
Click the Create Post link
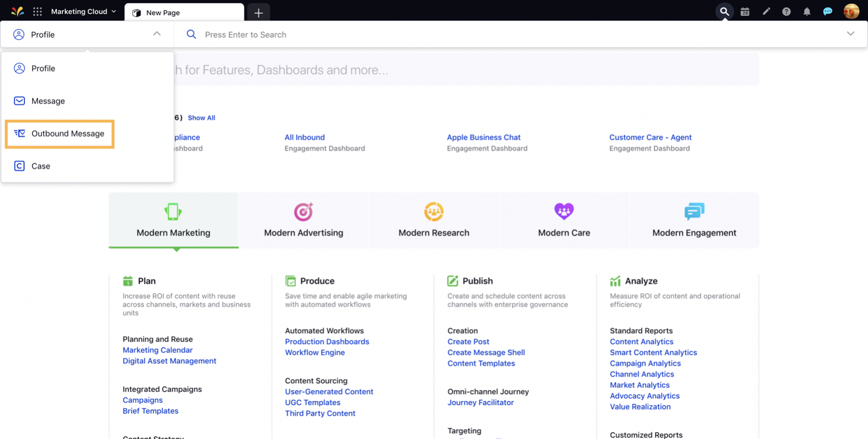[x=468, y=342]
